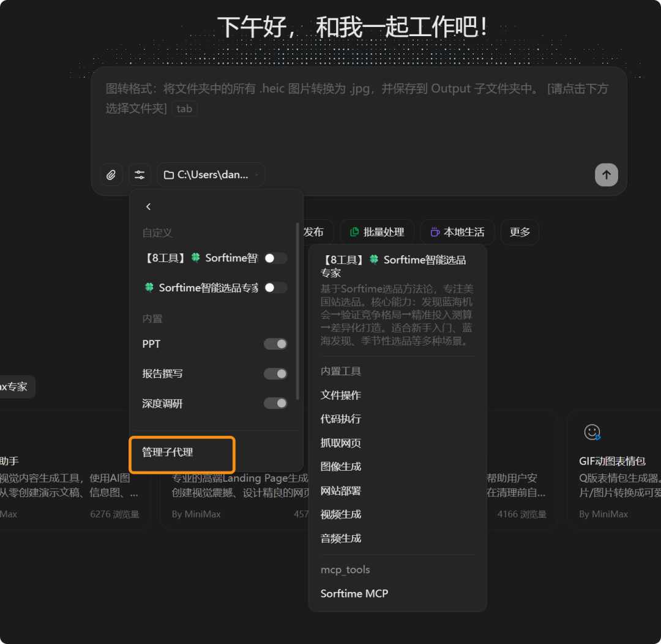Screen dimensions: 661x644
Task: Click the attachment paperclip icon
Action: pyautogui.click(x=111, y=174)
